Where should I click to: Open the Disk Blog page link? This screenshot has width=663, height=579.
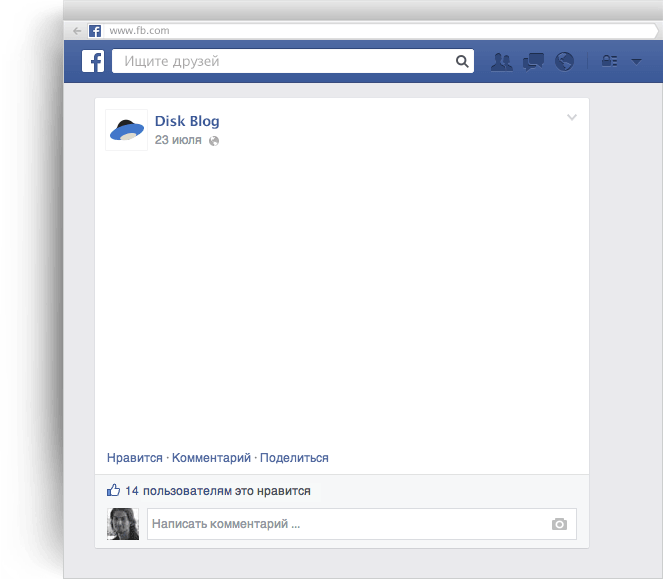click(187, 121)
